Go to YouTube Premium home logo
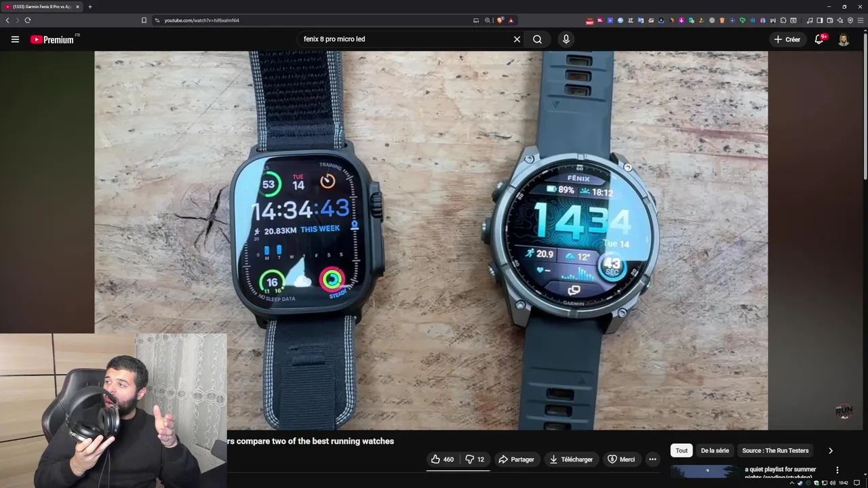868x488 pixels. click(x=52, y=39)
